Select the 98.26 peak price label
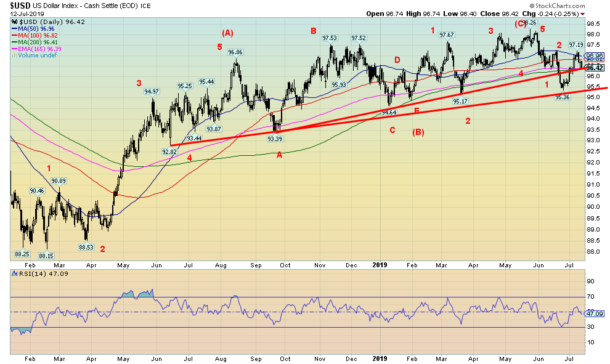 tap(527, 23)
